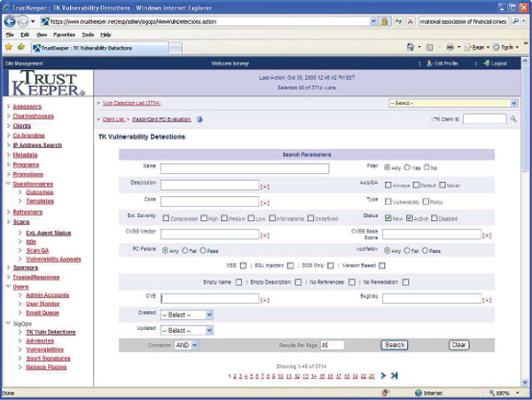Click the Name input field
This screenshot has width=532, height=400.
pos(245,169)
